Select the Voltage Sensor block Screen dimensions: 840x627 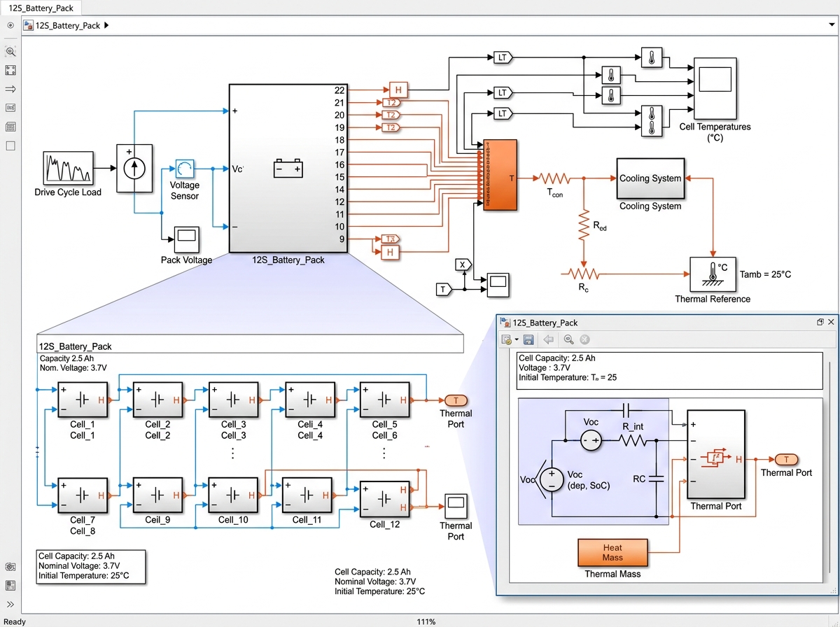point(185,169)
